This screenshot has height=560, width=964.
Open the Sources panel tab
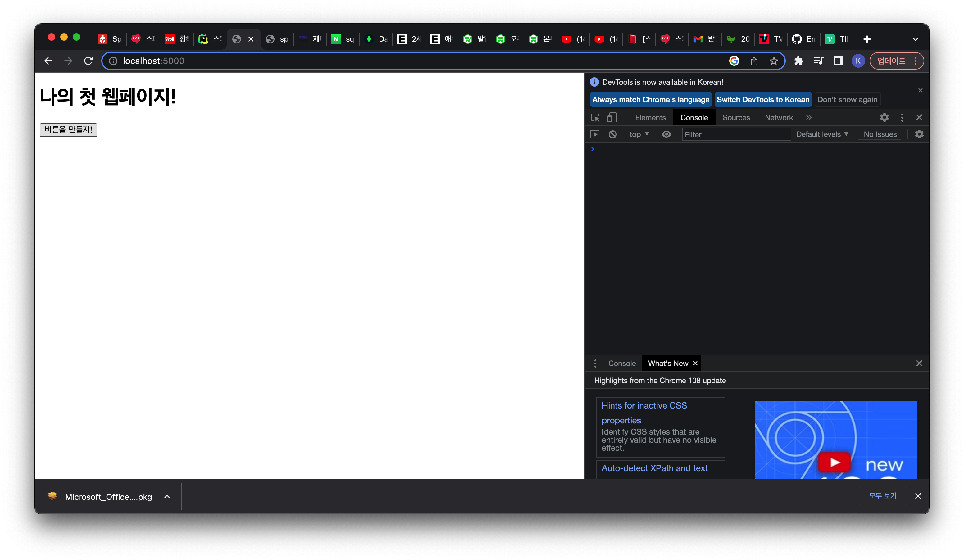[x=736, y=117]
